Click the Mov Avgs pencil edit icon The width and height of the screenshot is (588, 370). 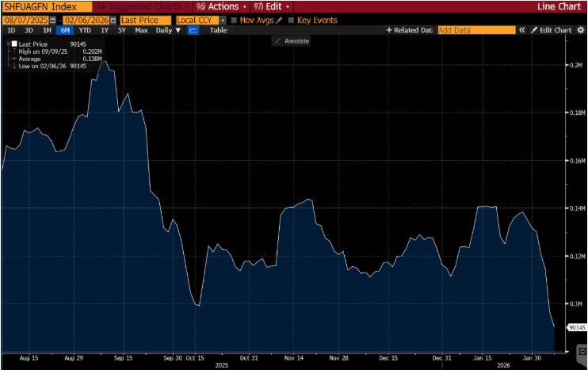tap(279, 21)
